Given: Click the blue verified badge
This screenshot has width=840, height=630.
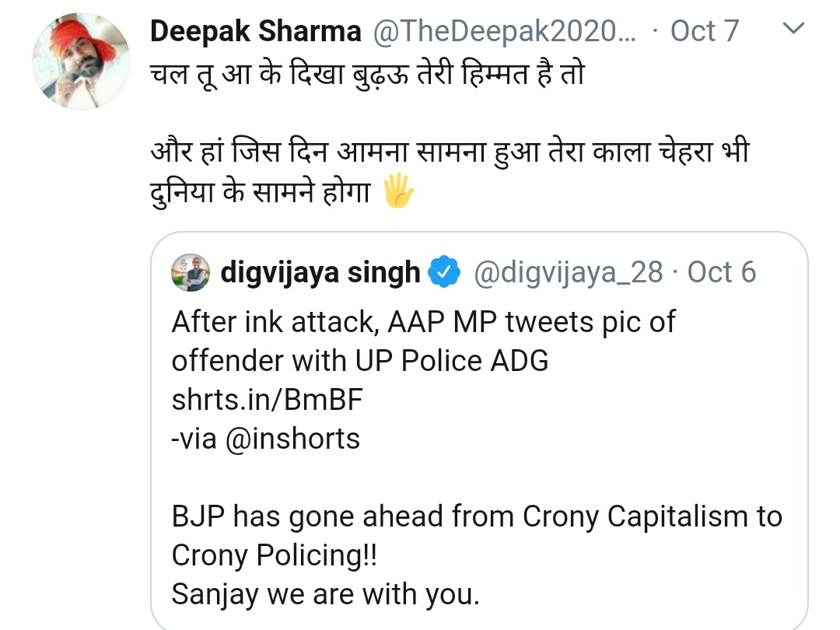Looking at the screenshot, I should (444, 273).
